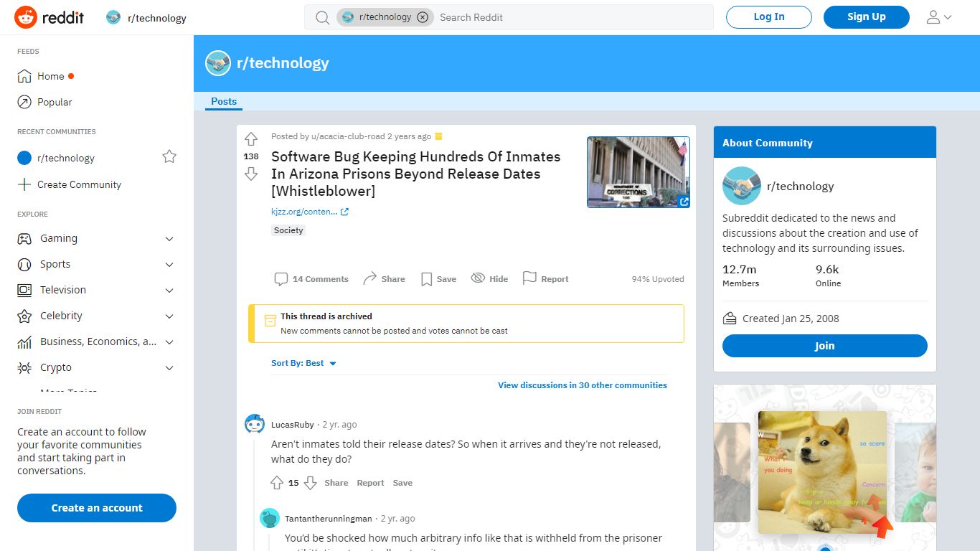Click the r/technology icon in the header
Screen dimensions: 980x551
[113, 17]
